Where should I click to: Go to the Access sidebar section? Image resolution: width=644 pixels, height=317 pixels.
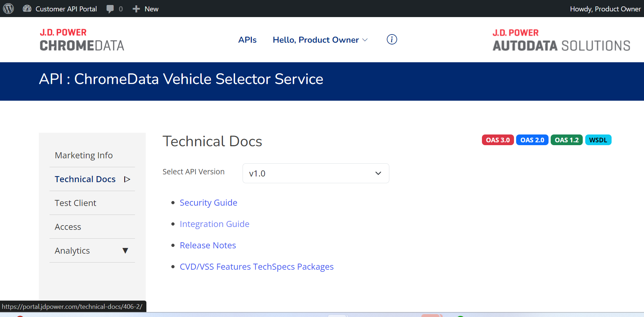tap(68, 227)
